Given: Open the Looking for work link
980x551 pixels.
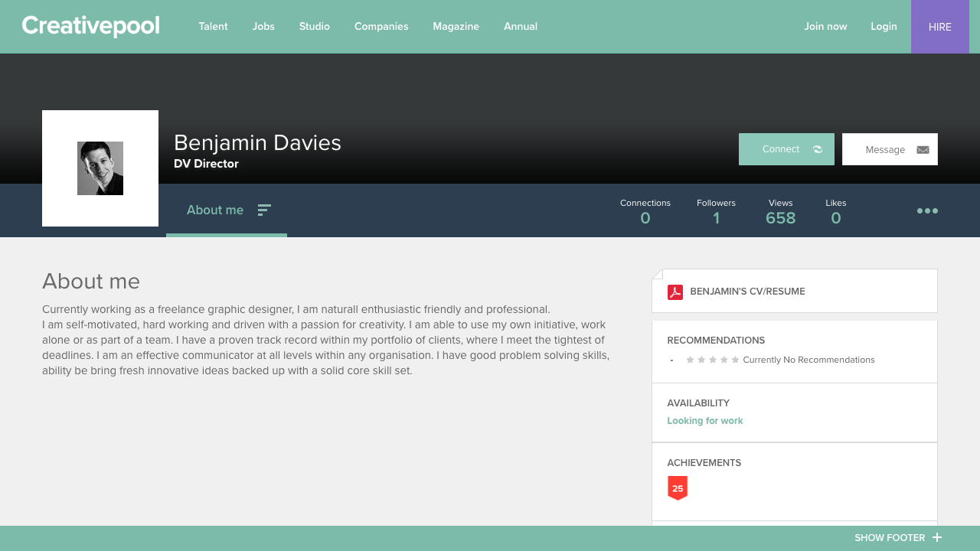Looking at the screenshot, I should pos(704,420).
